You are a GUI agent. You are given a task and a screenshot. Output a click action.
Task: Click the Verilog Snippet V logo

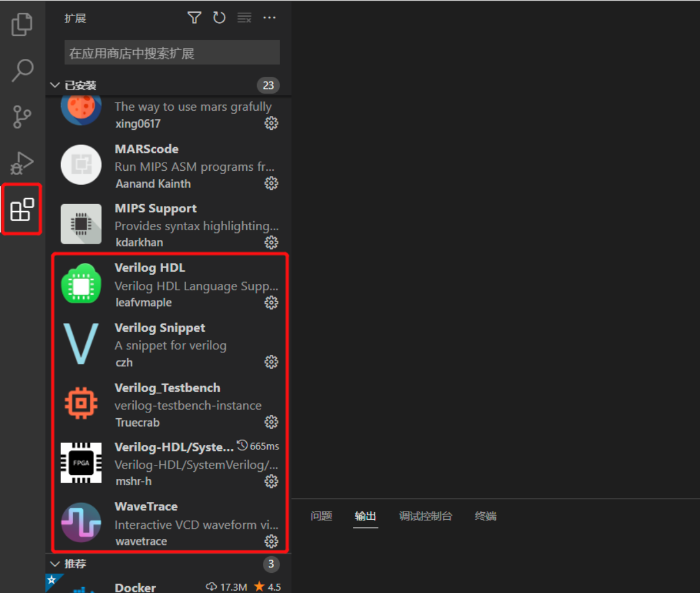[80, 343]
